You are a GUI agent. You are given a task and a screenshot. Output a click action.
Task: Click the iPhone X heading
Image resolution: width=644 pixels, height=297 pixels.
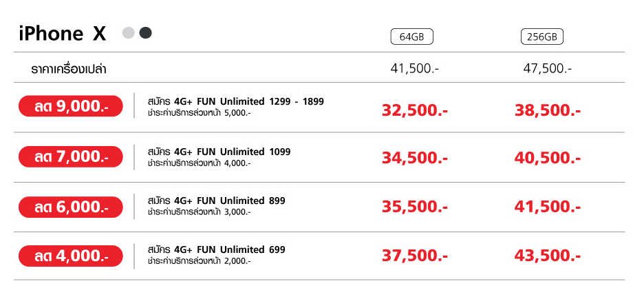(x=63, y=34)
